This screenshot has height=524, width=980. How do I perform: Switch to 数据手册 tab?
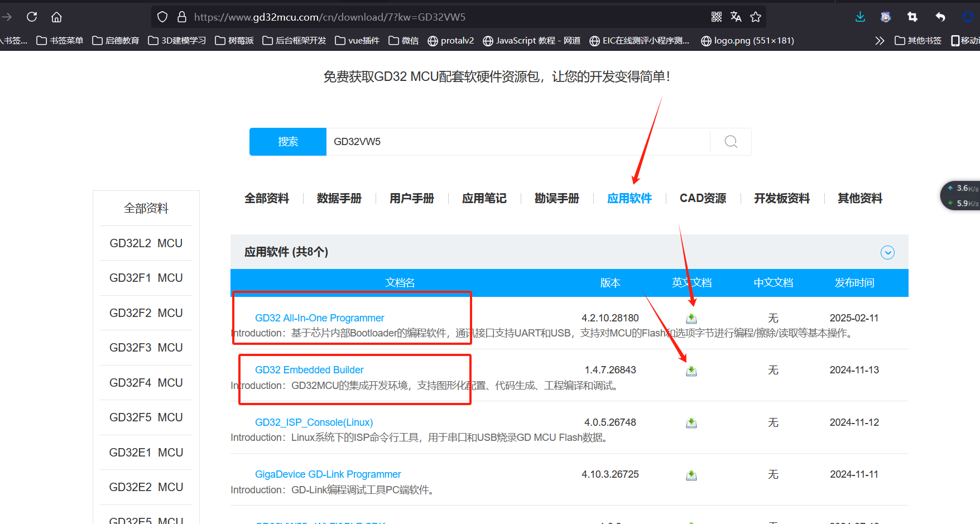(x=339, y=199)
